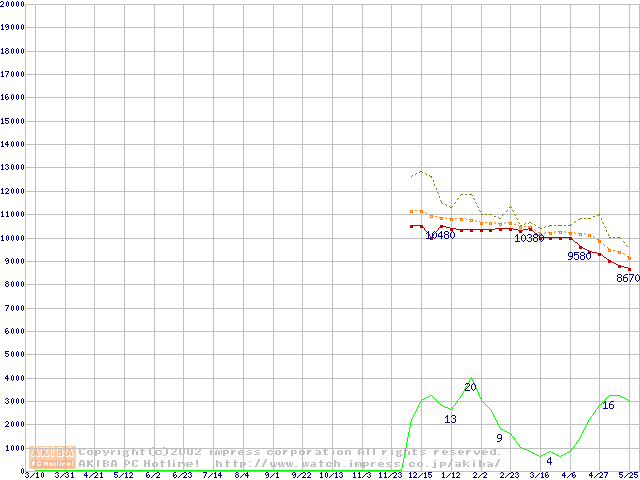
Task: Select the 10000 y-axis label
Action: click(x=13, y=238)
